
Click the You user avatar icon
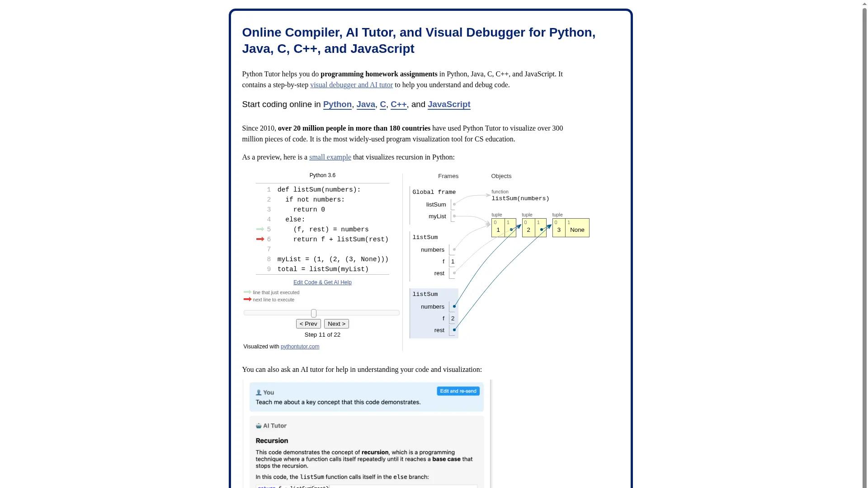pos(259,392)
